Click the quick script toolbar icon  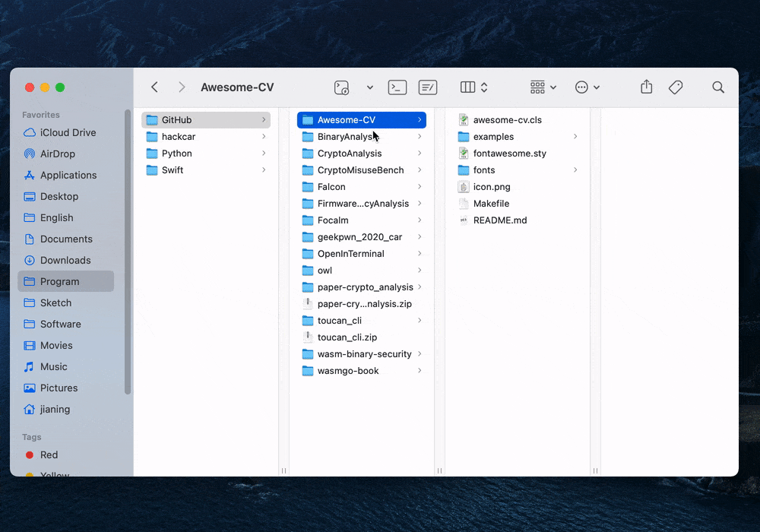pos(342,87)
